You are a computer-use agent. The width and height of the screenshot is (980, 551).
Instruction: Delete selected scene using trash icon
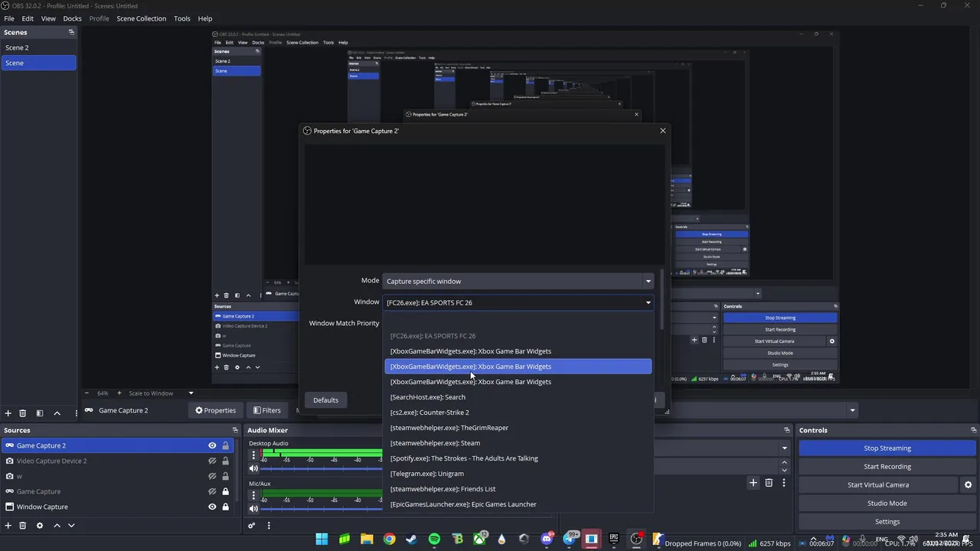(23, 413)
